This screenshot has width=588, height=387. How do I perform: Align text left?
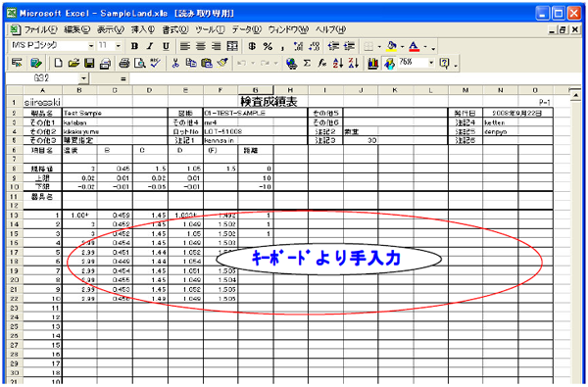185,46
